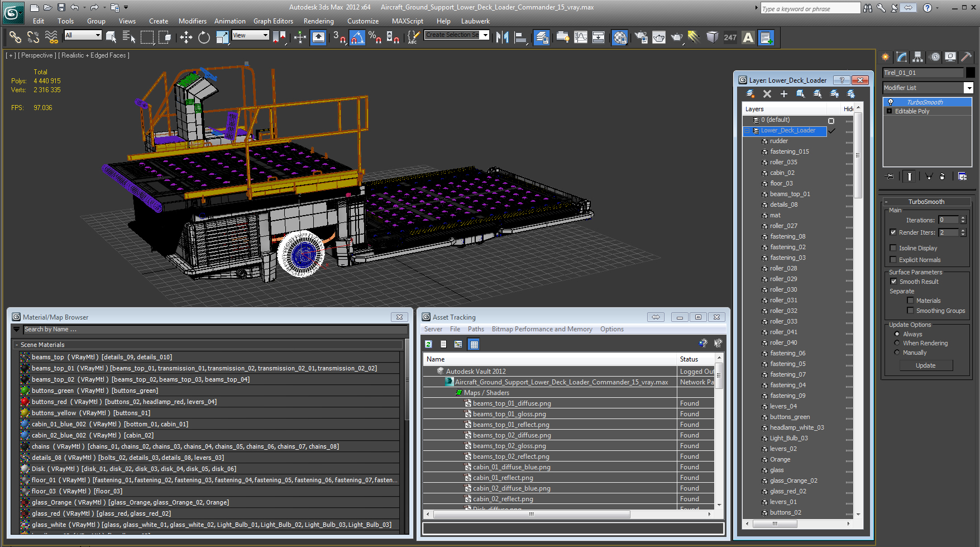Enable the Isoline Display checkbox
Viewport: 980px width, 547px height.
pos(893,248)
